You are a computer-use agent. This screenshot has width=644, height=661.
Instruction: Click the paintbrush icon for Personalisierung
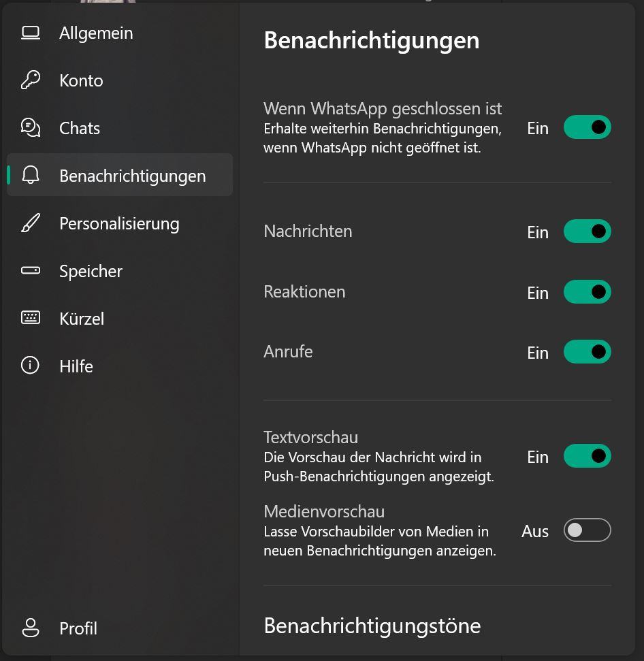pos(31,223)
